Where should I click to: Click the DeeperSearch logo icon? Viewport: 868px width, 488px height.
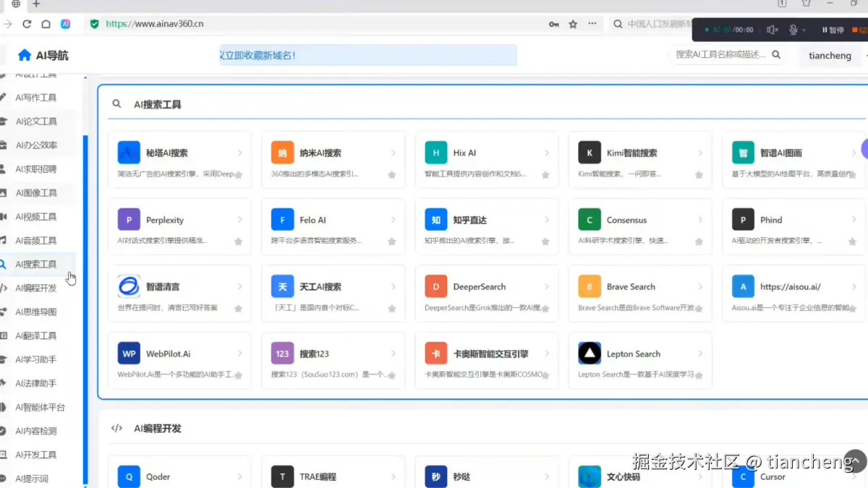435,286
